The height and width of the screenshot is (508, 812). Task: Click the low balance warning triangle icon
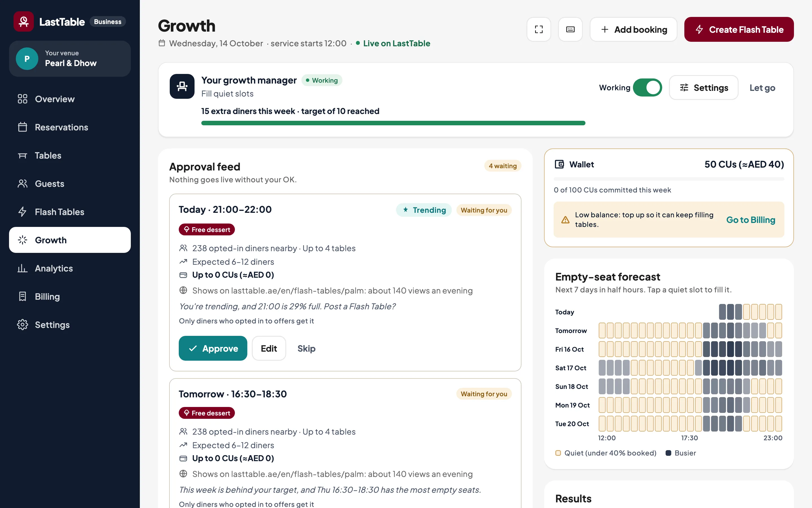click(x=565, y=220)
